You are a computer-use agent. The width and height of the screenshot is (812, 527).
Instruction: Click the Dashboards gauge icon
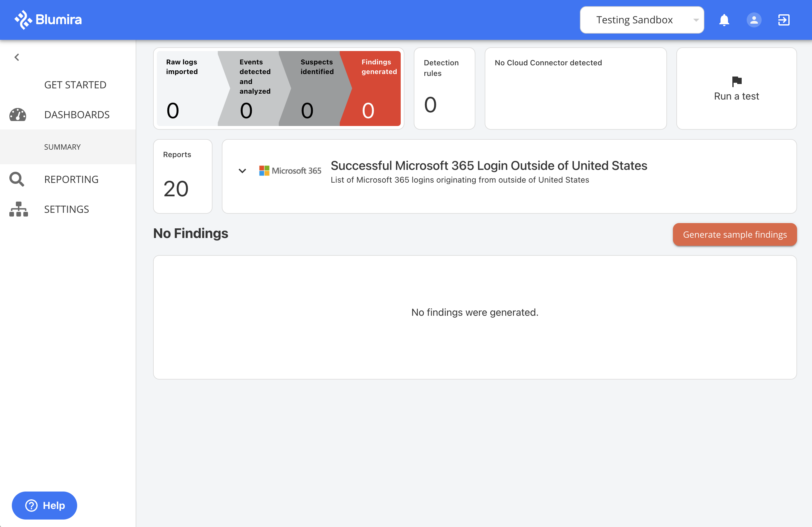[x=18, y=114]
